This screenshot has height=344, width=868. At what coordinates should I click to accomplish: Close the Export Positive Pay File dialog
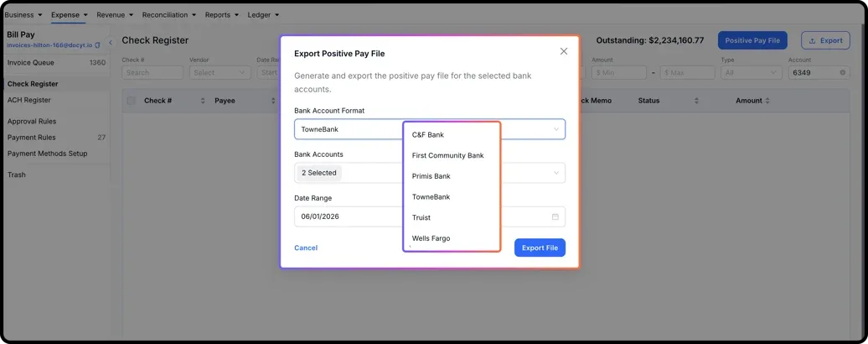(x=564, y=51)
